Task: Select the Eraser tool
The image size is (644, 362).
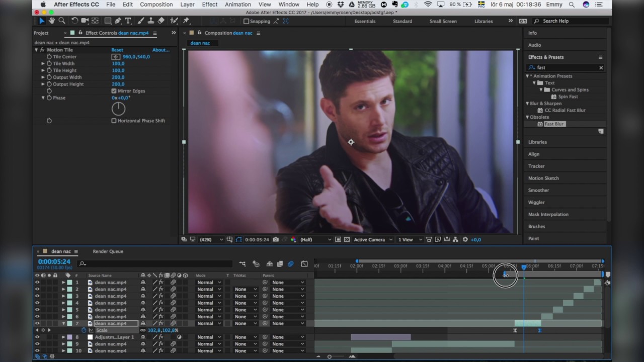Action: 161,21
